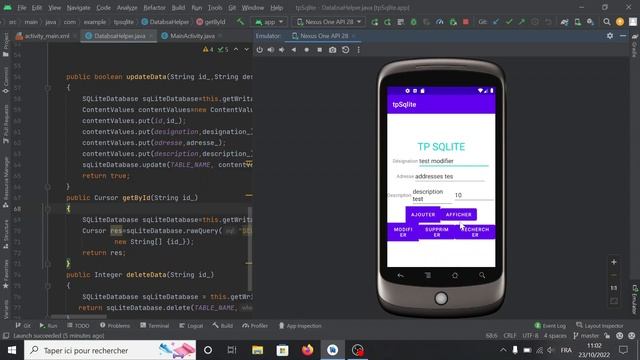The height and width of the screenshot is (360, 640).
Task: Open the Profiler tool window
Action: pos(255,326)
